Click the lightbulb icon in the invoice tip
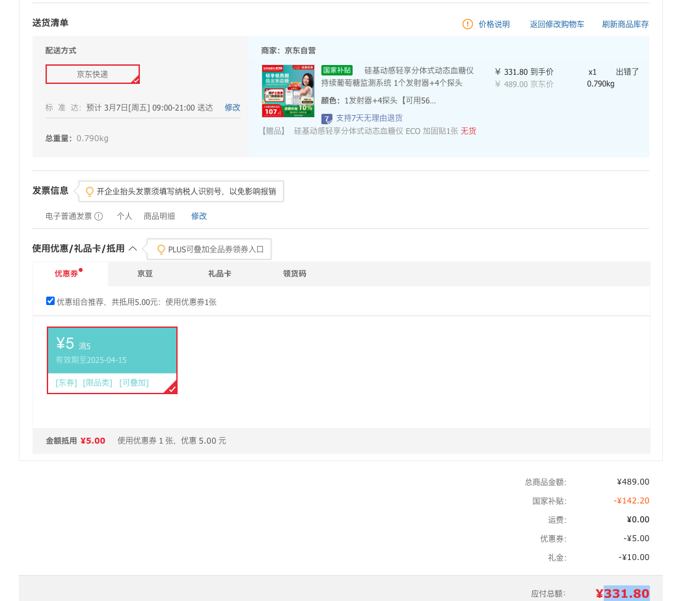700x601 pixels. [x=90, y=191]
